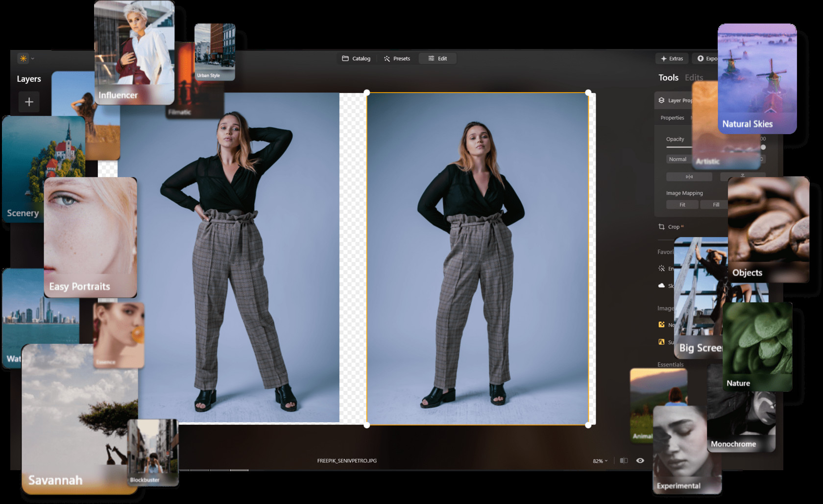This screenshot has height=504, width=823.
Task: Click the Essentials section heading
Action: pos(670,364)
